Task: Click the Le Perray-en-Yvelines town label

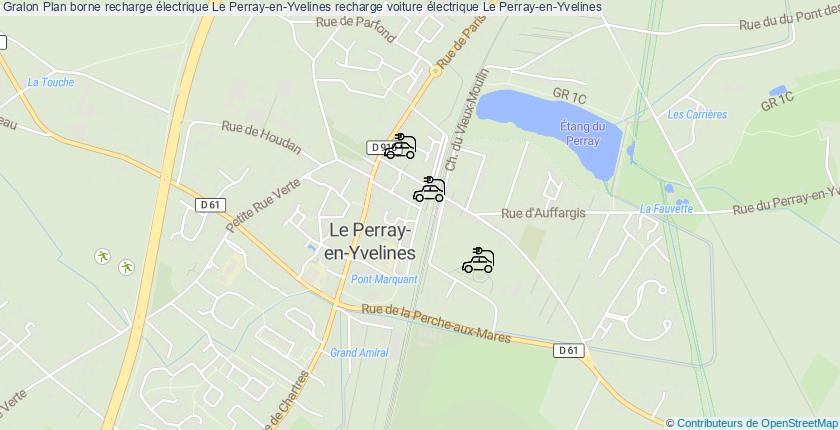Action: pos(370,242)
